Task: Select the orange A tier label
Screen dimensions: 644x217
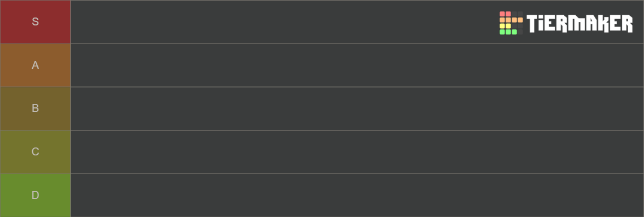Action: 36,65
